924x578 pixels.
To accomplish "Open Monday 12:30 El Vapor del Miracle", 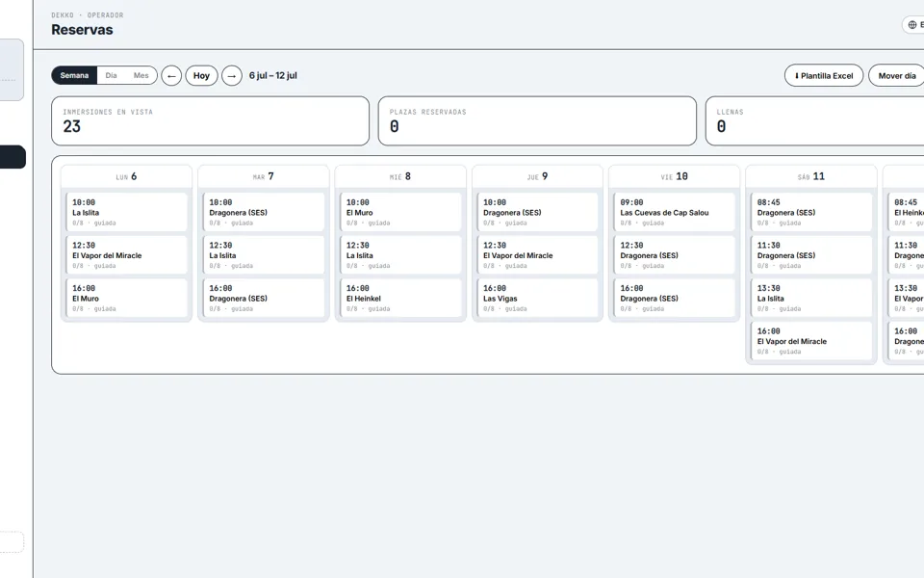I will [x=126, y=254].
